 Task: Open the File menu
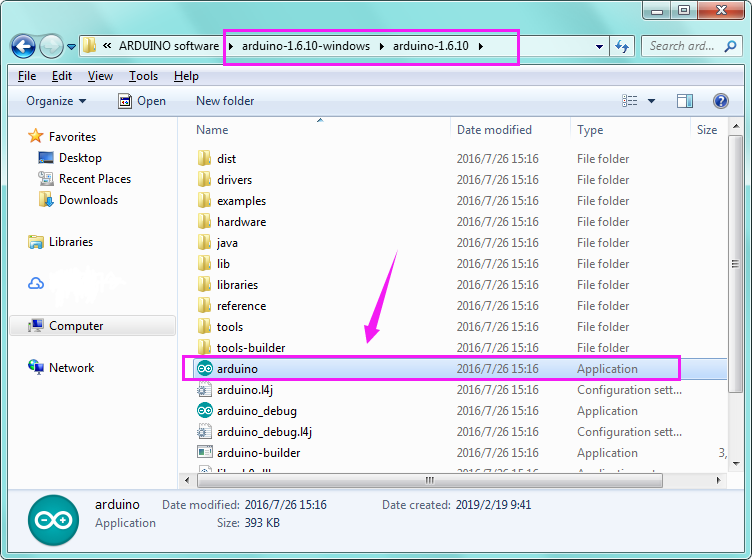click(27, 76)
